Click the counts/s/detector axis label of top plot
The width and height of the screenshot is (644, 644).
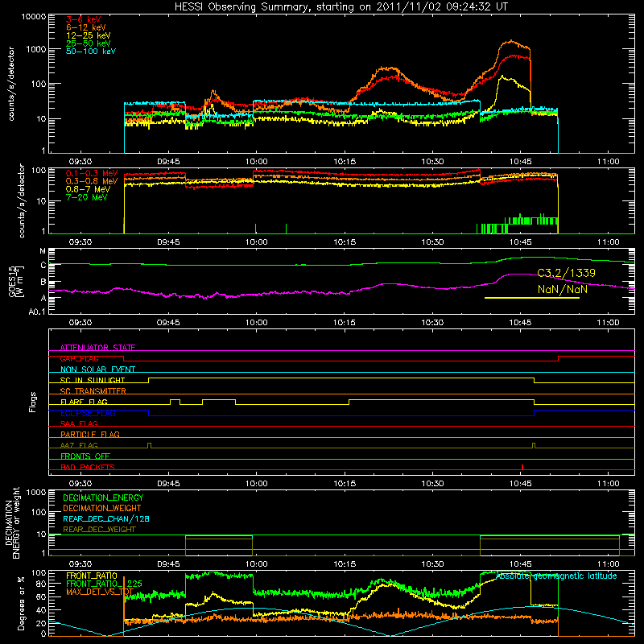(x=11, y=84)
